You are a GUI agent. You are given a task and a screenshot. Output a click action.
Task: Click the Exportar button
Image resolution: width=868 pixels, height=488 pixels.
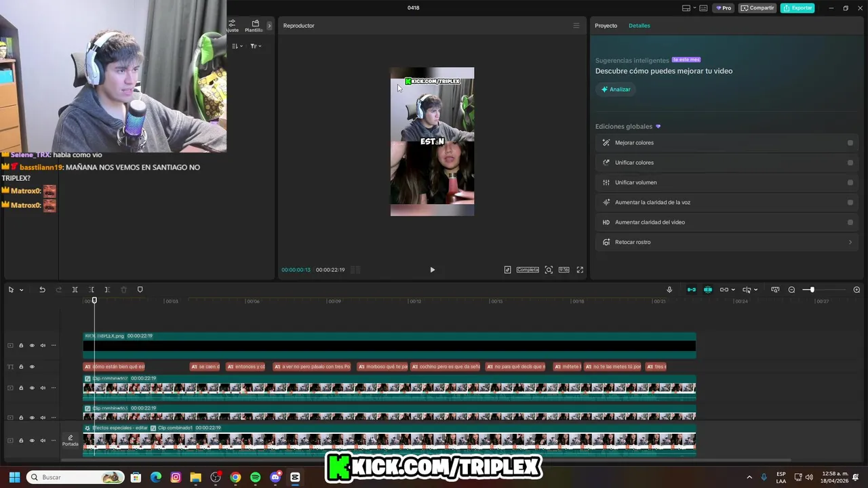click(x=797, y=8)
